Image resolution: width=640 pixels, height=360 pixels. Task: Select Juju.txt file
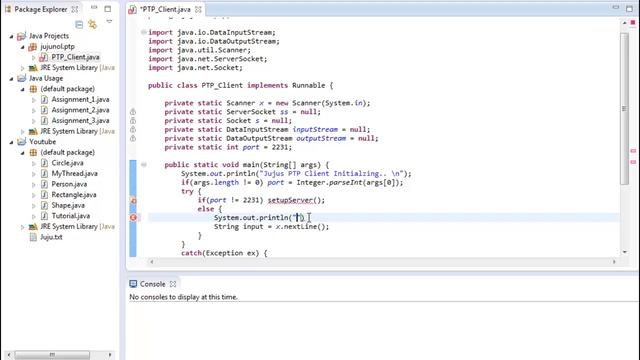51,237
